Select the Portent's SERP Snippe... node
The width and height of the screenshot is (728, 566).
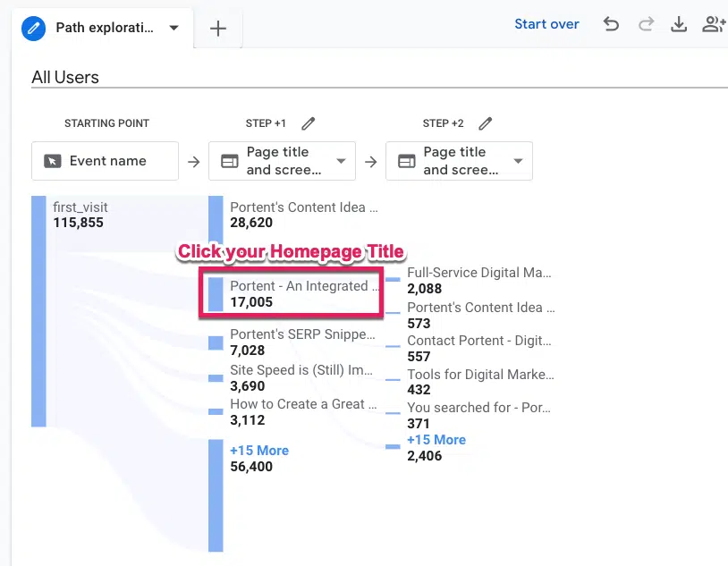(x=302, y=342)
